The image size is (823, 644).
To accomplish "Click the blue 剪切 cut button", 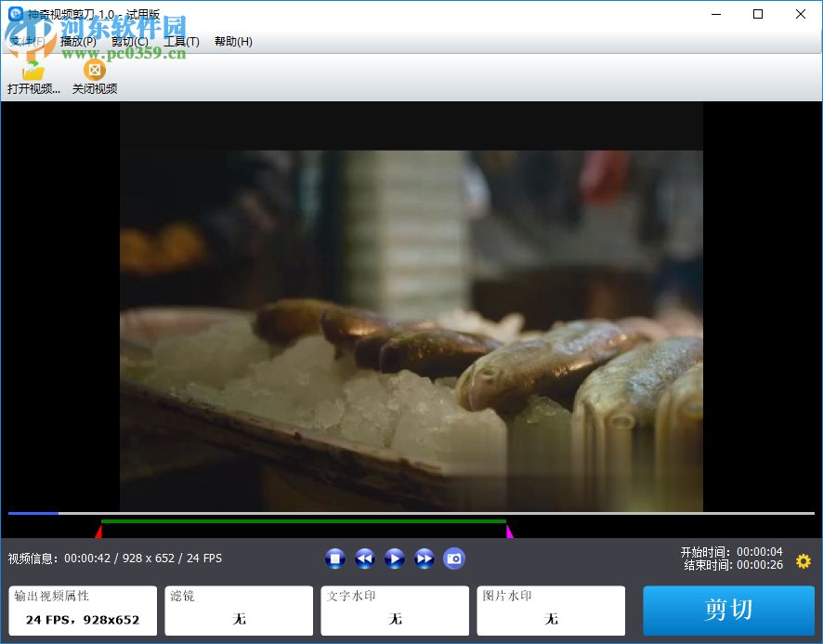I will point(728,611).
